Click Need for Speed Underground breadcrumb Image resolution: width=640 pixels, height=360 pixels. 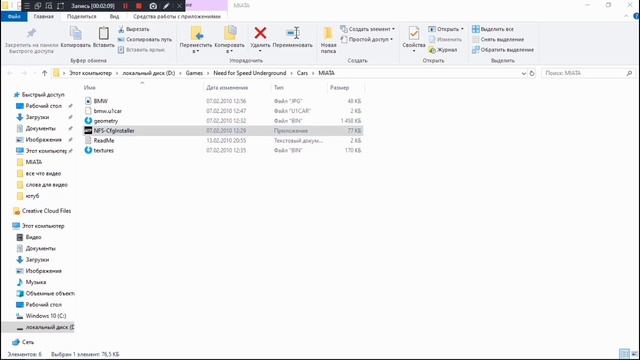point(250,73)
